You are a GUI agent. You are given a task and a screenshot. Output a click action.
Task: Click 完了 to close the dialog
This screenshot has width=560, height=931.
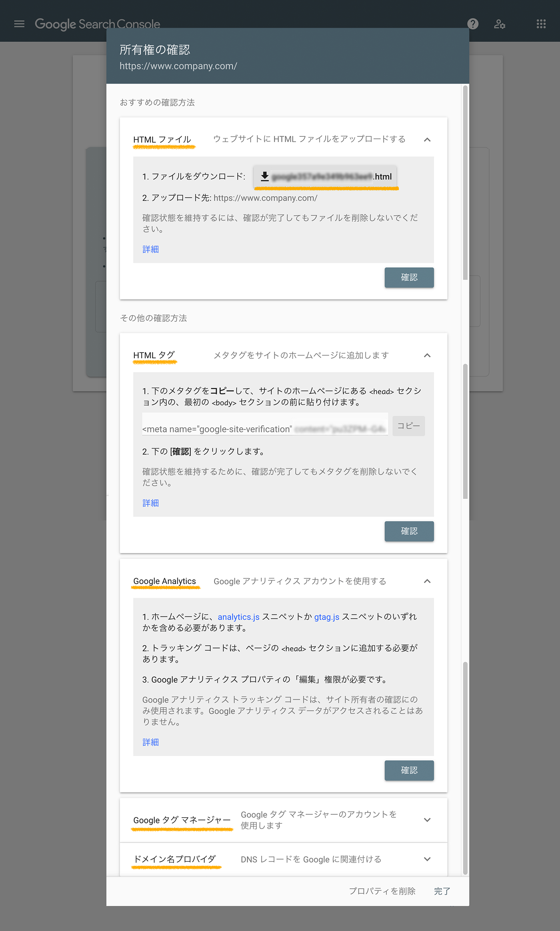[442, 891]
